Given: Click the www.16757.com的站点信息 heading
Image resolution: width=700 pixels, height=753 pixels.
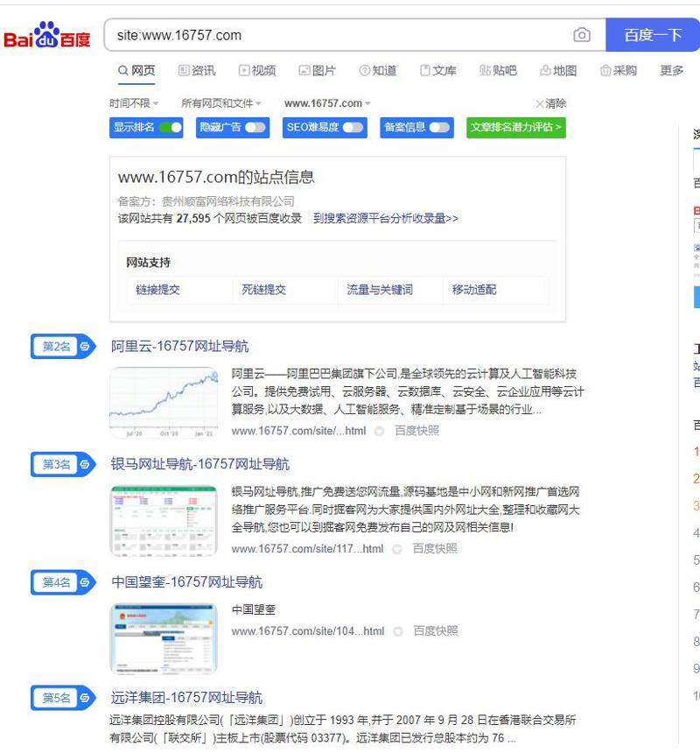Looking at the screenshot, I should click(x=216, y=177).
